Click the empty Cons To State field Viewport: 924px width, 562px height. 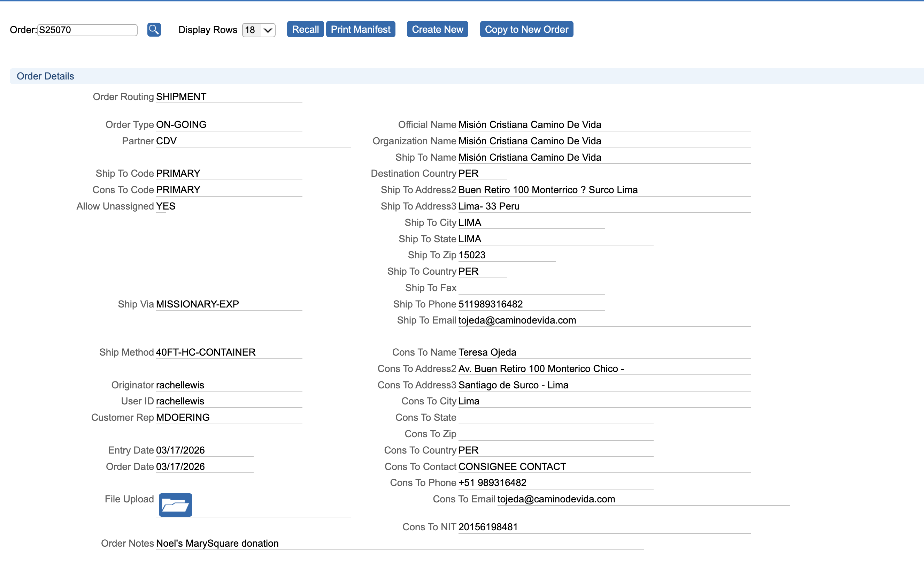pyautogui.click(x=555, y=418)
